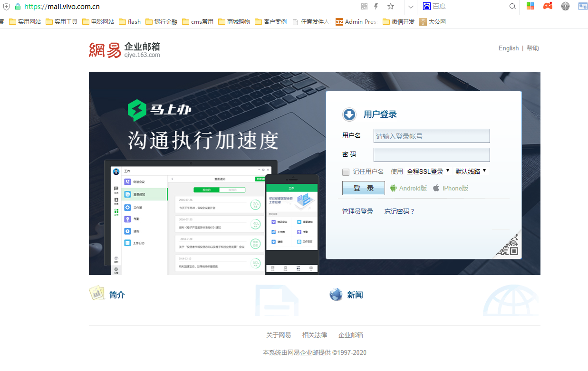Click the 新闻 globe icon
This screenshot has width=588, height=371.
tap(336, 295)
